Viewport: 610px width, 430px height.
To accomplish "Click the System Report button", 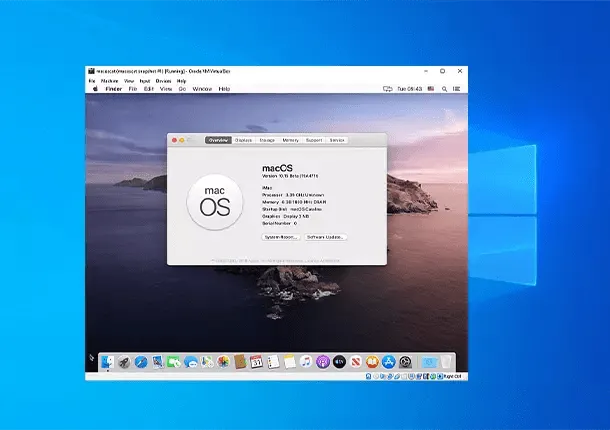I will tap(281, 237).
